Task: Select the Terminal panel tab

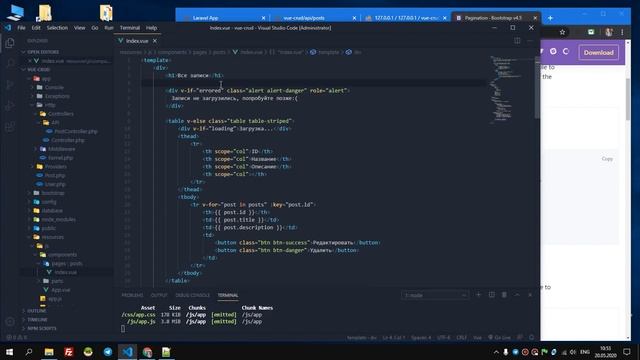Action: point(228,295)
